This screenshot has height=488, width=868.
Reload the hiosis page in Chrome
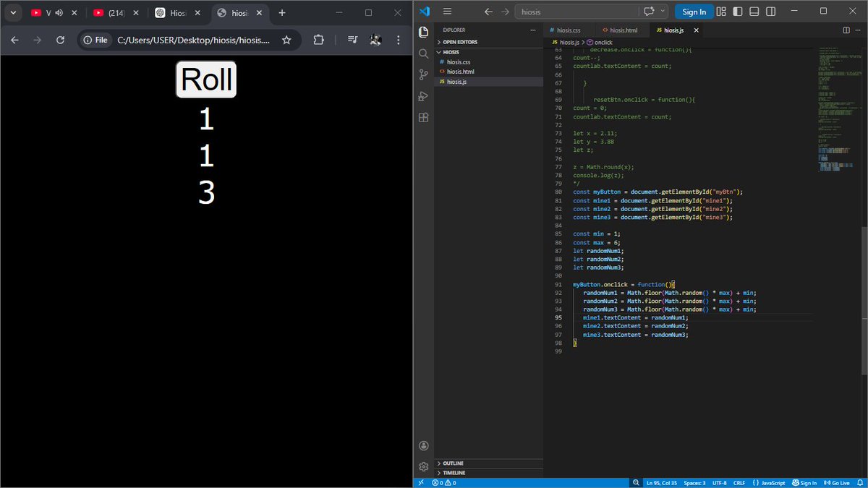pos(60,40)
